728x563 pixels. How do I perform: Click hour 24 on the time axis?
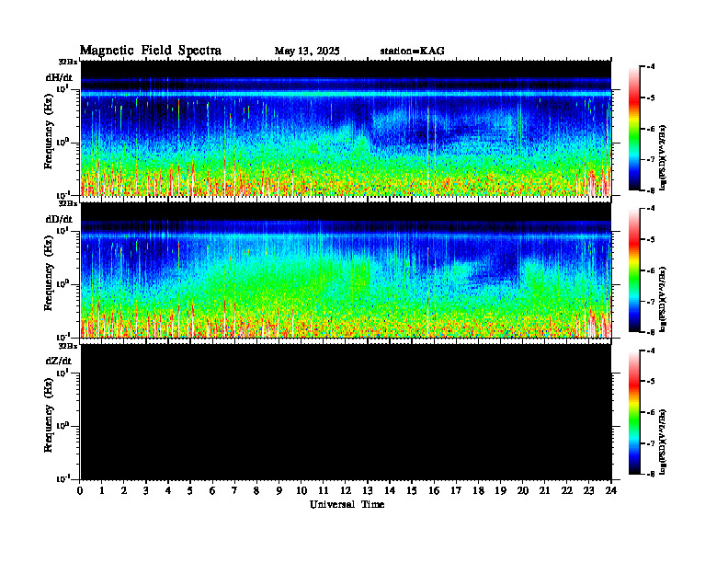pyautogui.click(x=611, y=490)
